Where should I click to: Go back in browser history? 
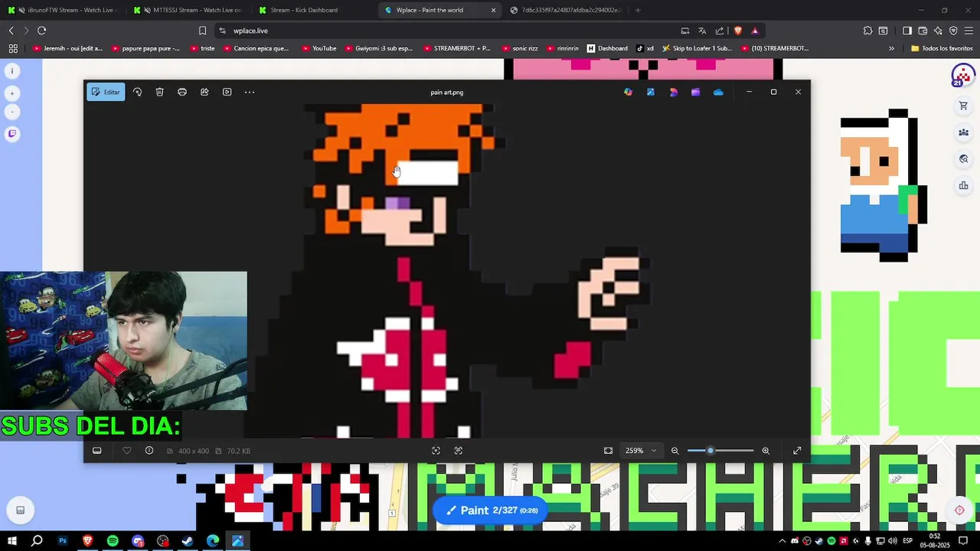pyautogui.click(x=11, y=31)
